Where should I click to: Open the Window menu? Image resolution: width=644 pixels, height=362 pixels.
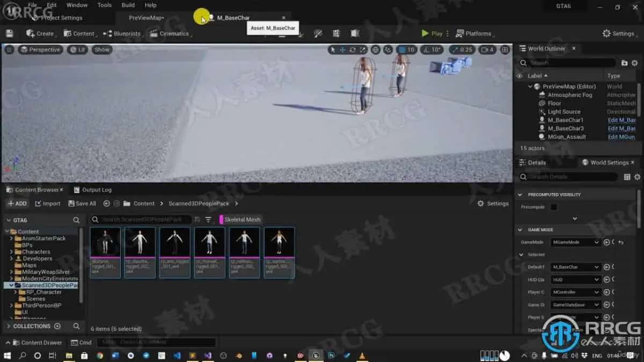[77, 5]
